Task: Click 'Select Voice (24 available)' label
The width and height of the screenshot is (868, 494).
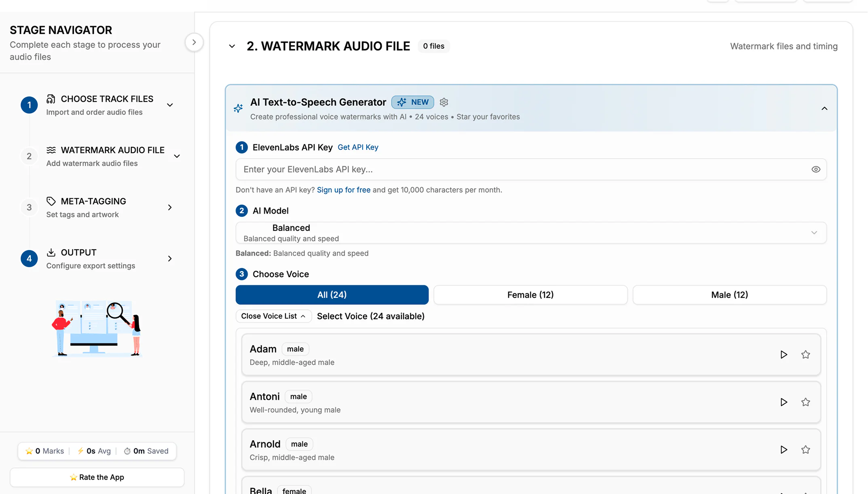Action: tap(370, 316)
